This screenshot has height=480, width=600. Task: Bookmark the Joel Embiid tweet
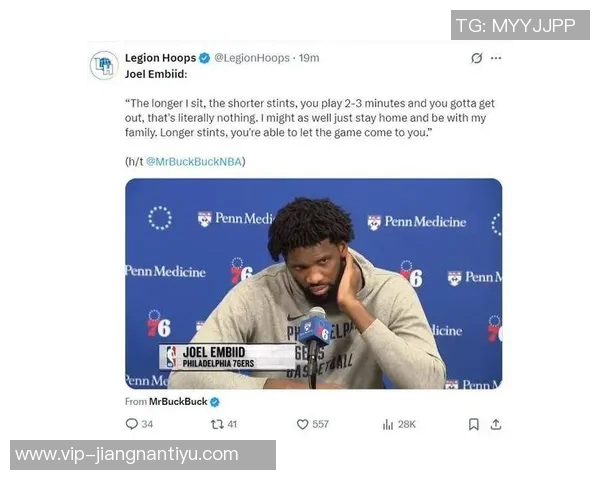click(474, 424)
